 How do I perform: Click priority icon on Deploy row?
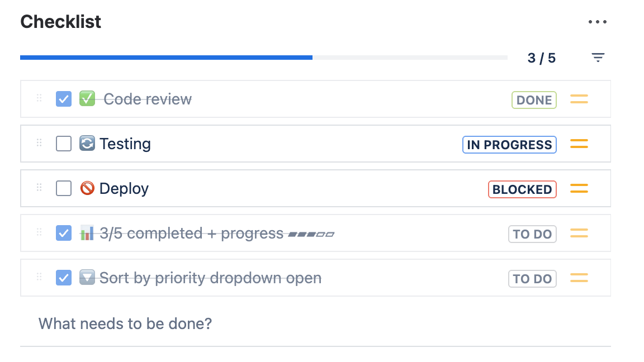[x=579, y=189]
